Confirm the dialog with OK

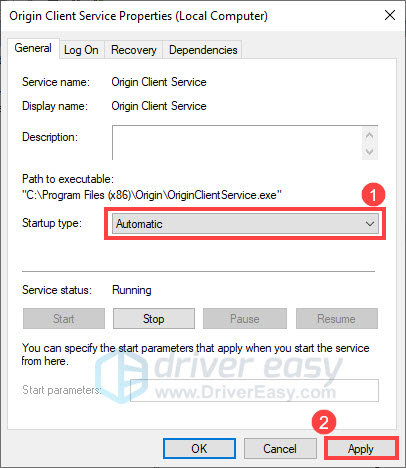coord(199,449)
